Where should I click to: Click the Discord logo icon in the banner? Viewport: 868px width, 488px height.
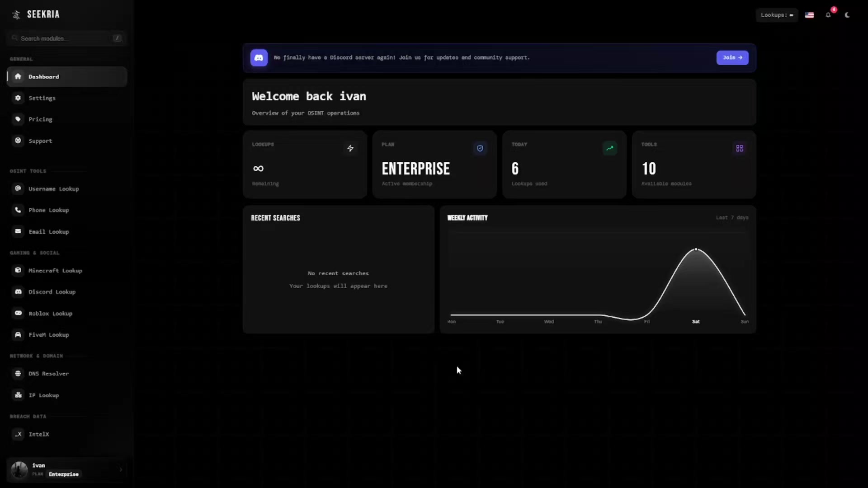point(259,58)
